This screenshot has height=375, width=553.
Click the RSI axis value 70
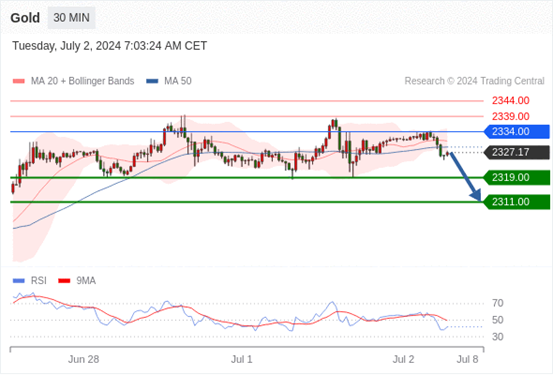498,303
